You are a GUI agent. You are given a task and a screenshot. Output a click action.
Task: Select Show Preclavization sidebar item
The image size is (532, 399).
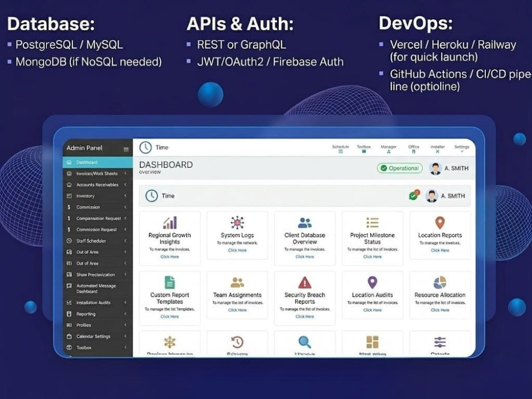[98, 275]
